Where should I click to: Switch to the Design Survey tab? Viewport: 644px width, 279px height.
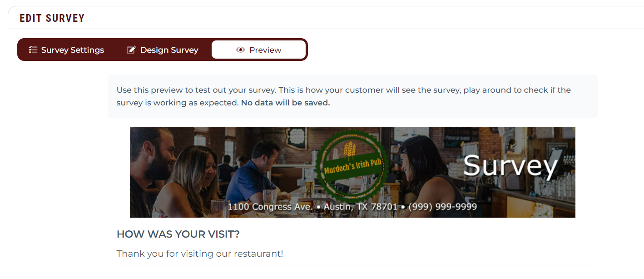point(163,50)
